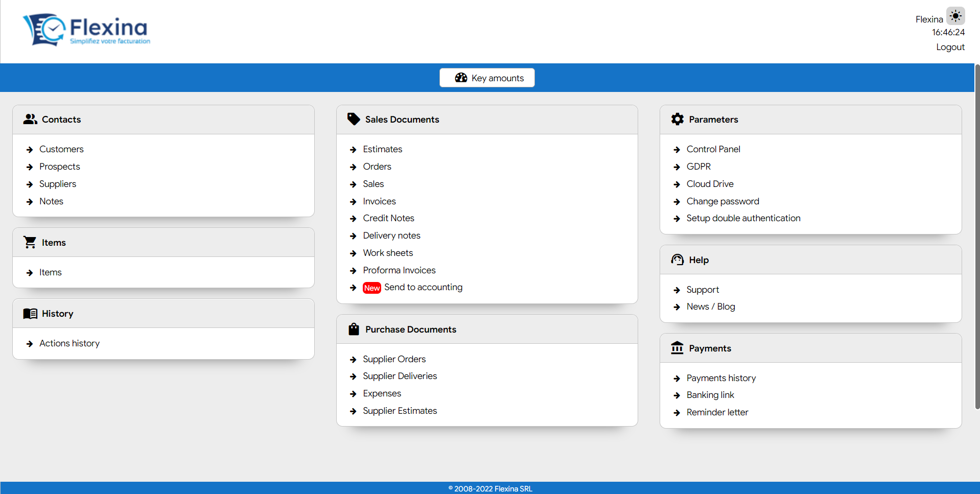Click the arrow icon beside Control Panel
Image resolution: width=980 pixels, height=494 pixels.
[677, 150]
